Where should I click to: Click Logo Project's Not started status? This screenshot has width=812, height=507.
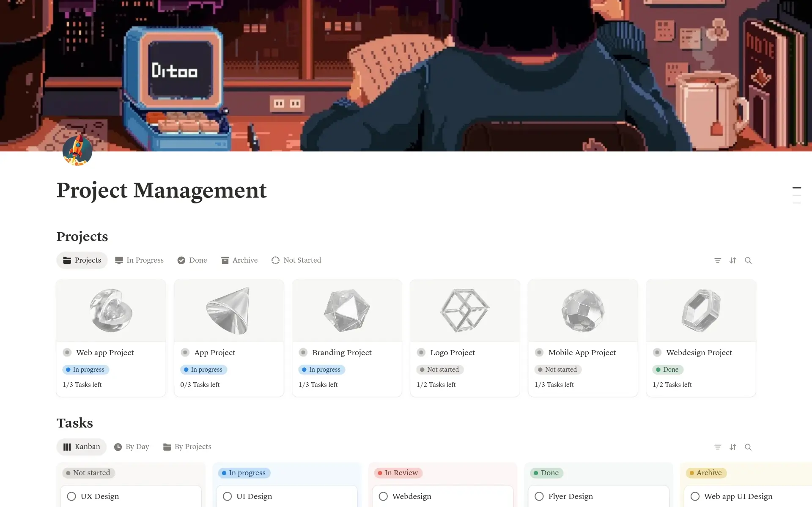440,370
